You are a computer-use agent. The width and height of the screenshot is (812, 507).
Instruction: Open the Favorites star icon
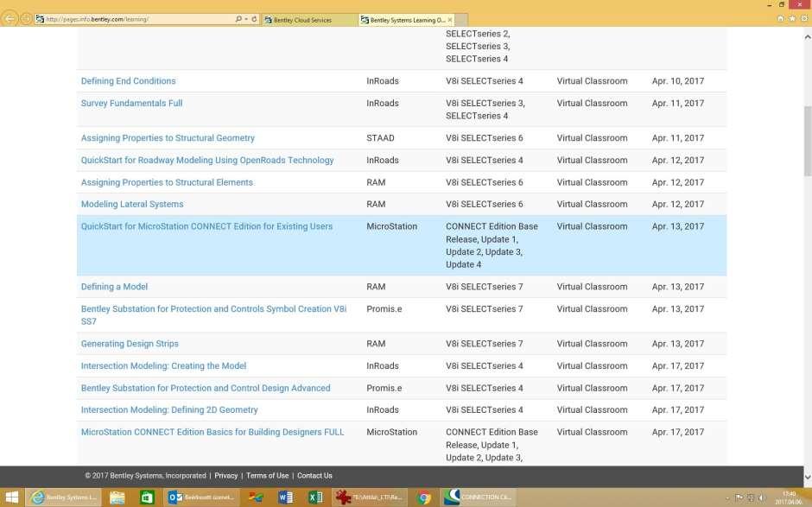(x=792, y=19)
